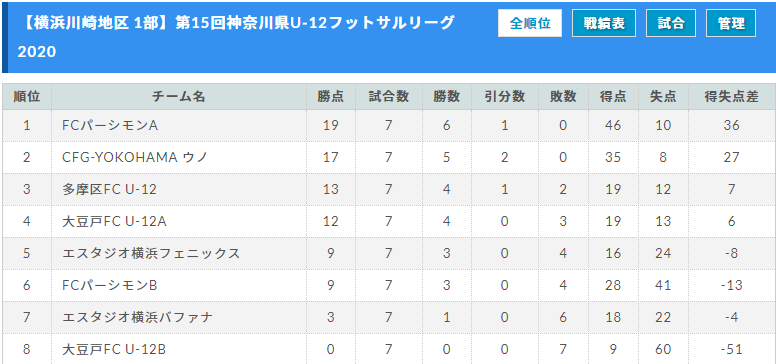Screen dimensions: 776x364
Task: Select エスタジオ横浜フェニックス team name
Action: (x=151, y=253)
